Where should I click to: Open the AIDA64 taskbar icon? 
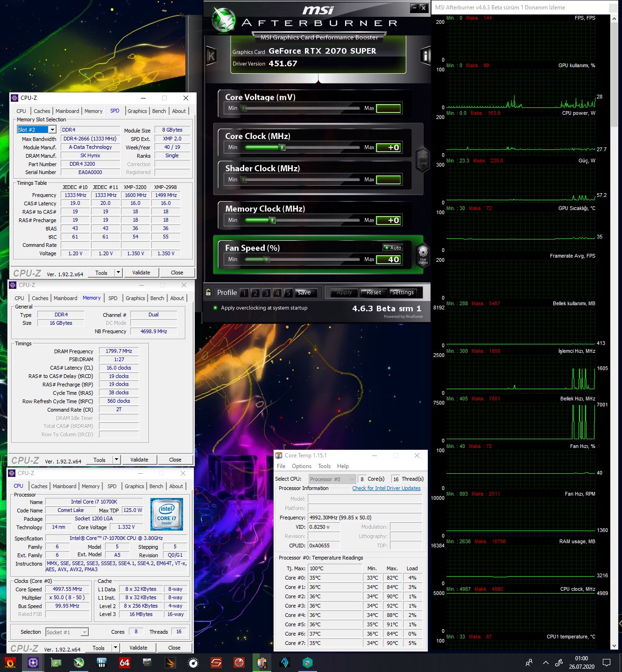pos(124,662)
